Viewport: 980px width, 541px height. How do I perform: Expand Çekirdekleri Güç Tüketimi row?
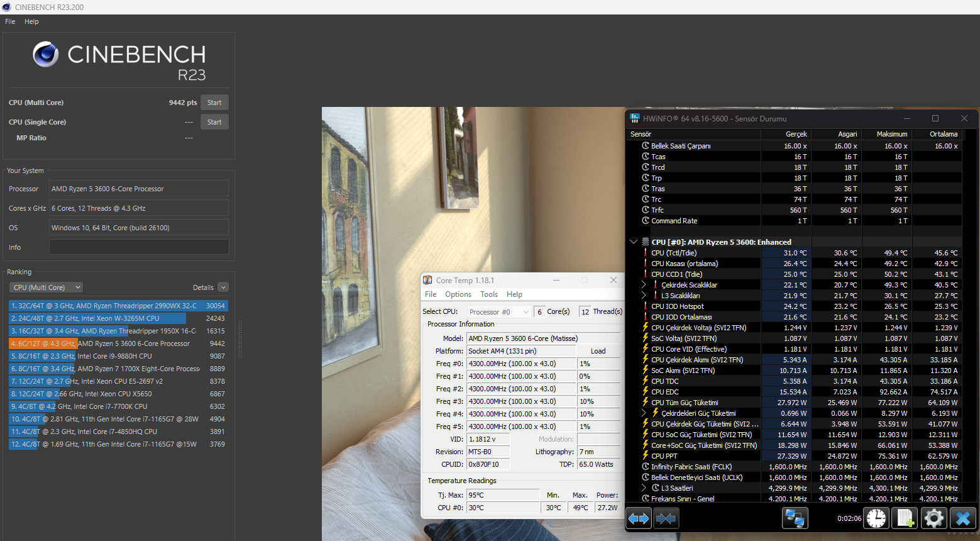click(x=644, y=413)
